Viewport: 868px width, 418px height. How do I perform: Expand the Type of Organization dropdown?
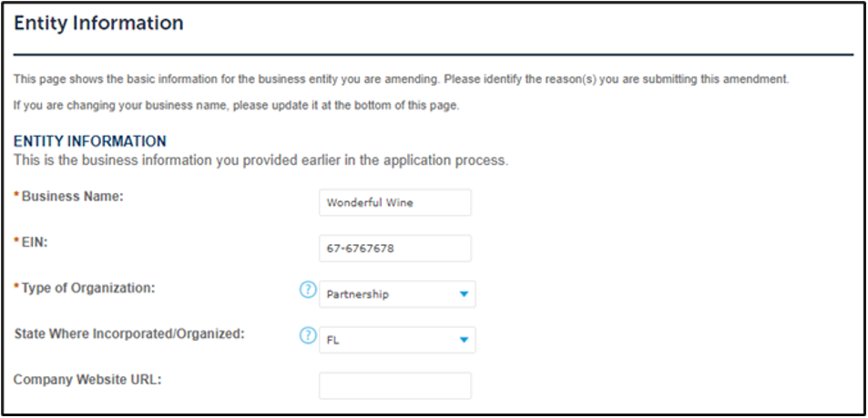click(397, 294)
